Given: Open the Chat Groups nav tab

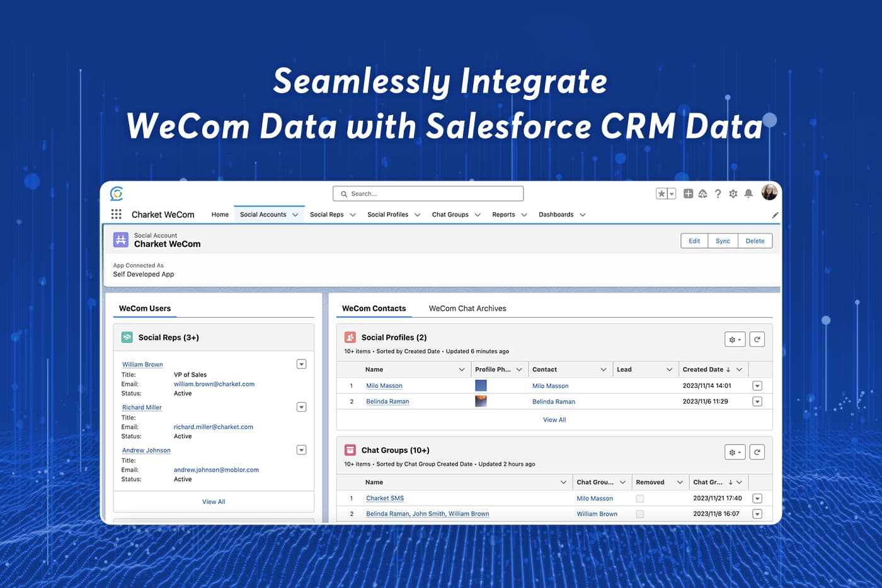Looking at the screenshot, I should click(x=450, y=215).
